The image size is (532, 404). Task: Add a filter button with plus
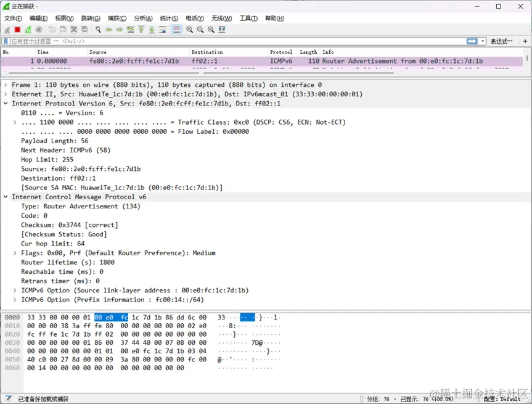pos(525,41)
